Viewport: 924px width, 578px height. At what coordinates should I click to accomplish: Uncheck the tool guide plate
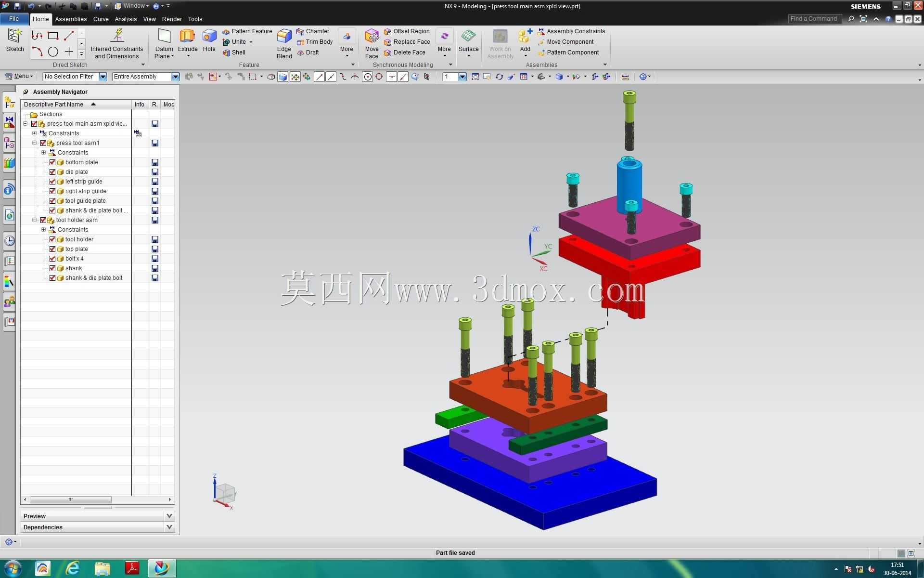52,201
